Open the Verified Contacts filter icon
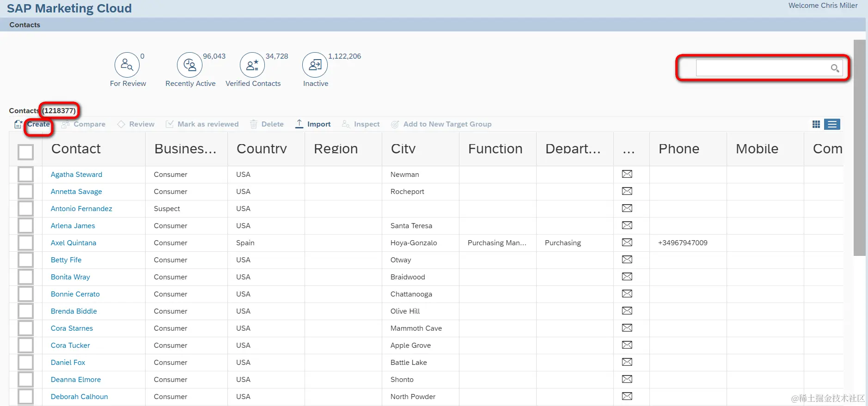Screen dimensions: 868x406 [252, 65]
